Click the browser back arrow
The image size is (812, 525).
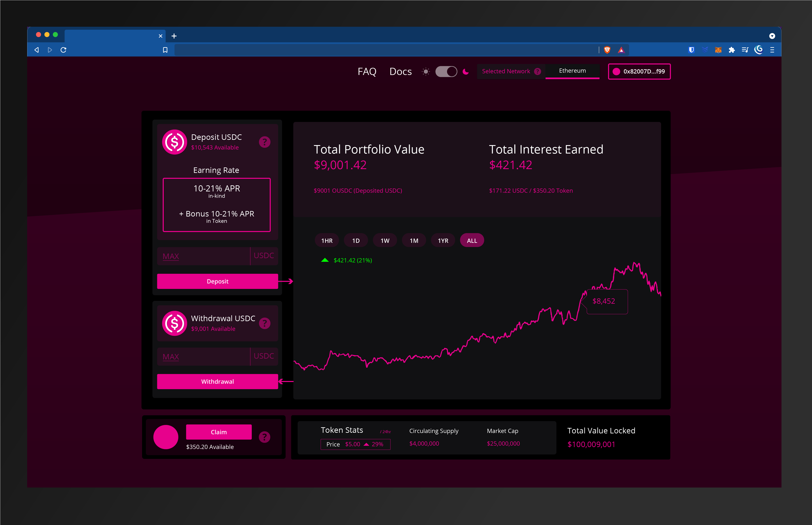36,50
